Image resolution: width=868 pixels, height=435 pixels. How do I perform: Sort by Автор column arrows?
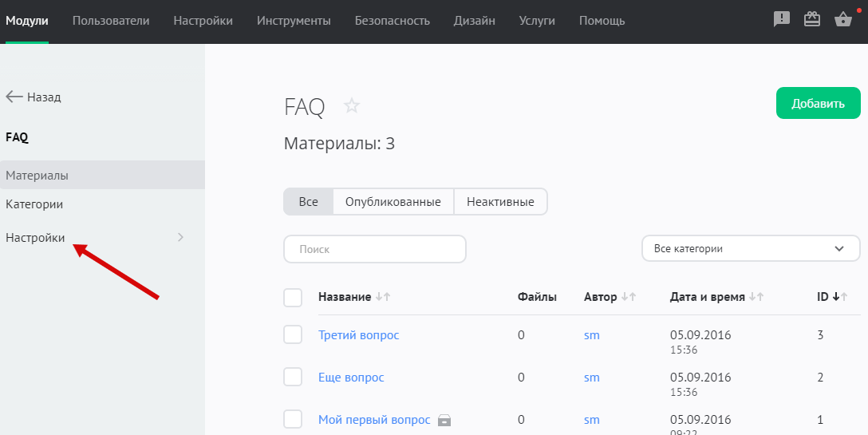tap(629, 297)
